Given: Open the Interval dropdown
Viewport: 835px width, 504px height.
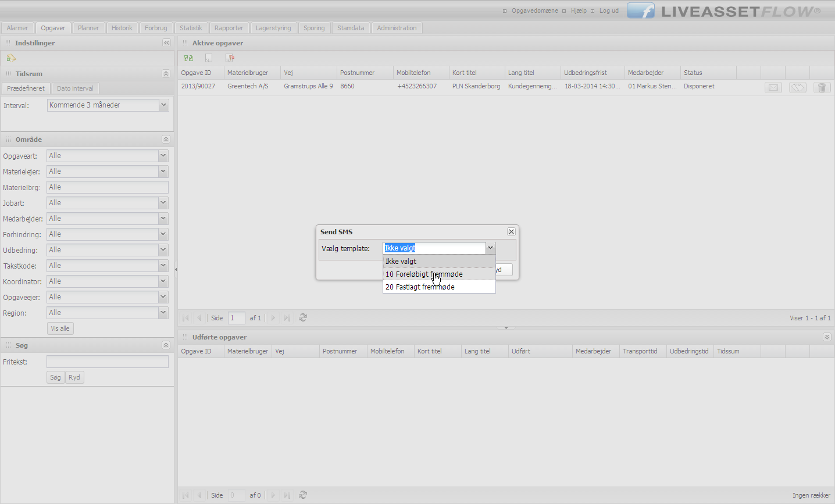Looking at the screenshot, I should (163, 105).
